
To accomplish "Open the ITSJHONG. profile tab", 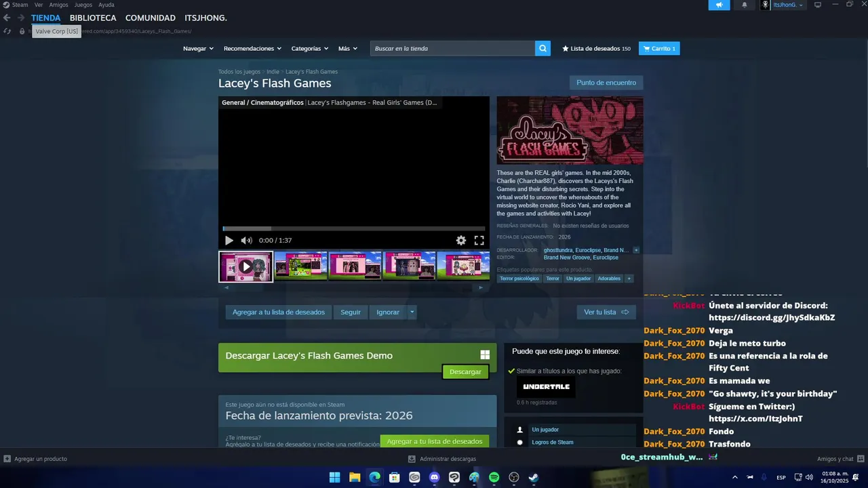I will coord(206,18).
